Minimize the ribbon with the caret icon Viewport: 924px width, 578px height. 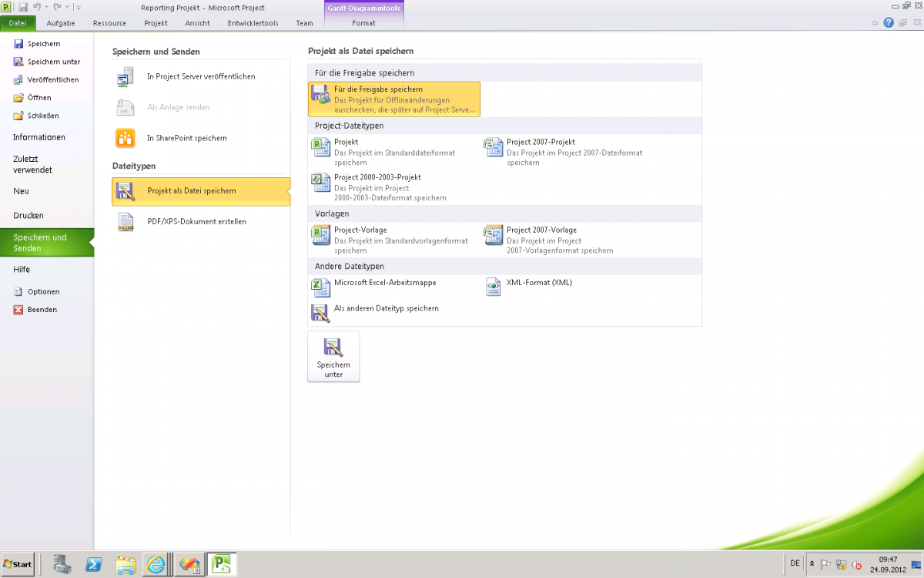tap(875, 23)
